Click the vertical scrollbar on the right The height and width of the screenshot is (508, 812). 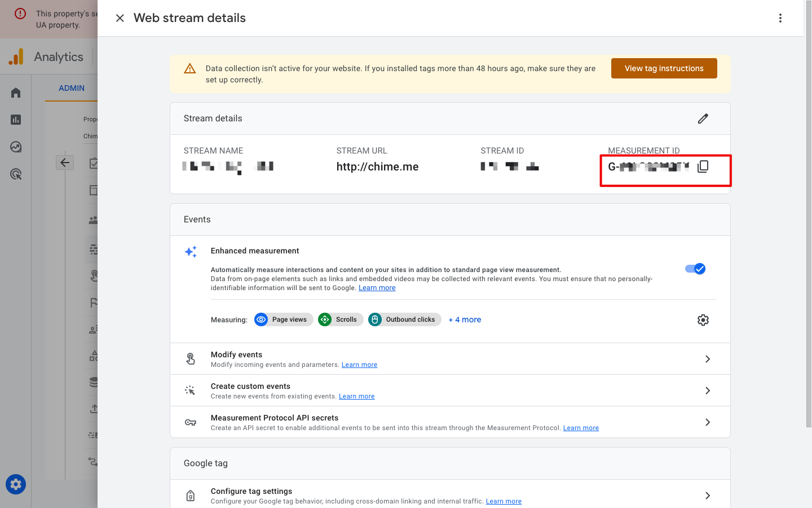[808, 214]
